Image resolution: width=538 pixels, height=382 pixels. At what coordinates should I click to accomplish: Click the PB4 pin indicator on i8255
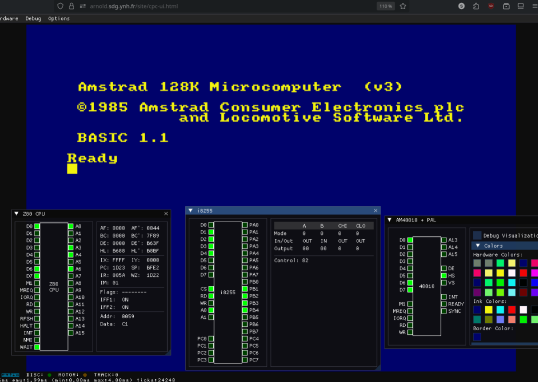(245, 310)
